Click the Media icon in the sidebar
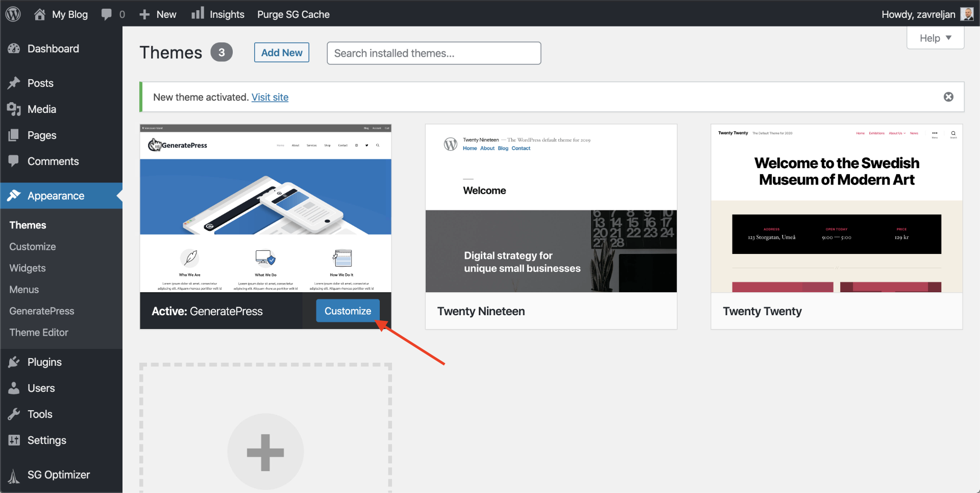The image size is (980, 493). pos(14,109)
